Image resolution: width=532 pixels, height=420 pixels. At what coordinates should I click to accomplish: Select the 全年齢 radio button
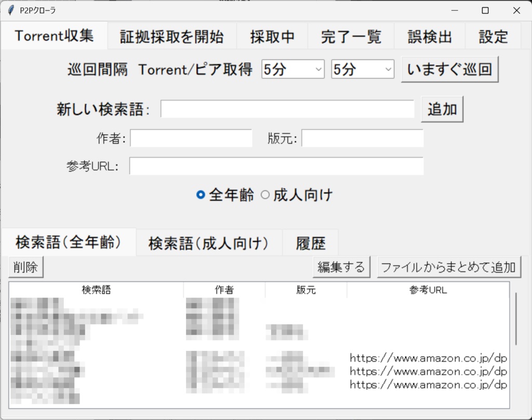(x=200, y=194)
